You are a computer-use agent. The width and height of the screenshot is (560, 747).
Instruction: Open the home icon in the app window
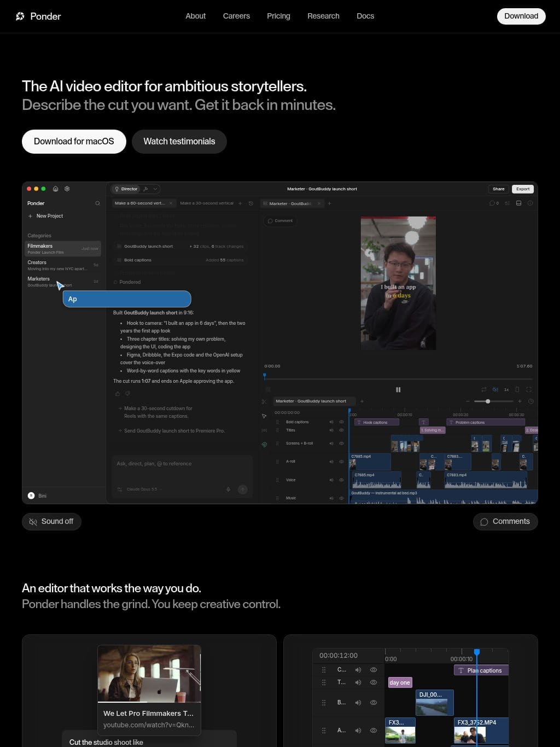(x=55, y=189)
